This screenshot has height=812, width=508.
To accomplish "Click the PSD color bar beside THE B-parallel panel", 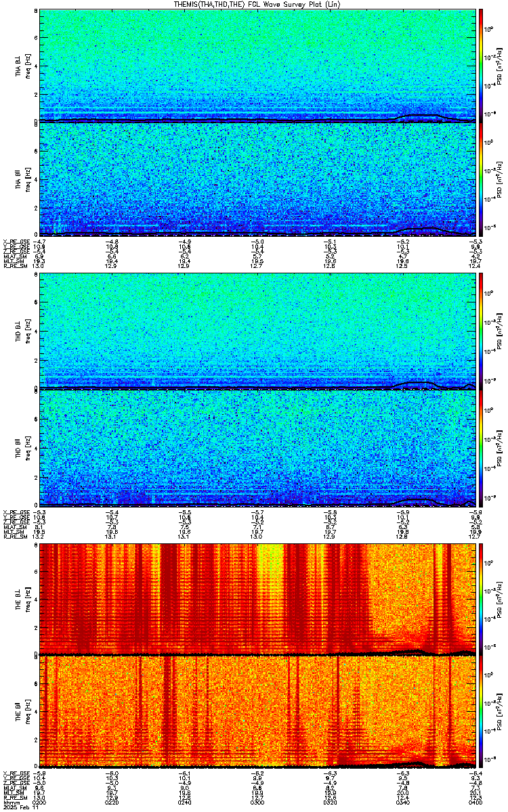I will point(482,712).
